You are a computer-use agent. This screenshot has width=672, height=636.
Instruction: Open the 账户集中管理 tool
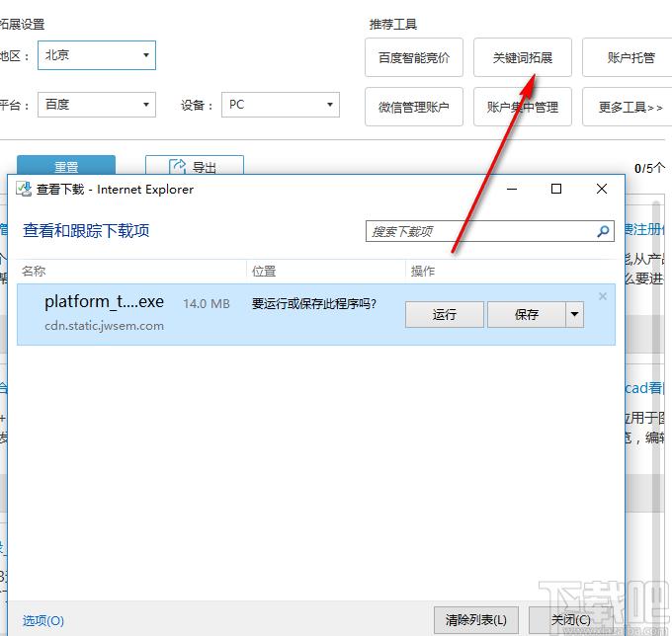pyautogui.click(x=523, y=107)
